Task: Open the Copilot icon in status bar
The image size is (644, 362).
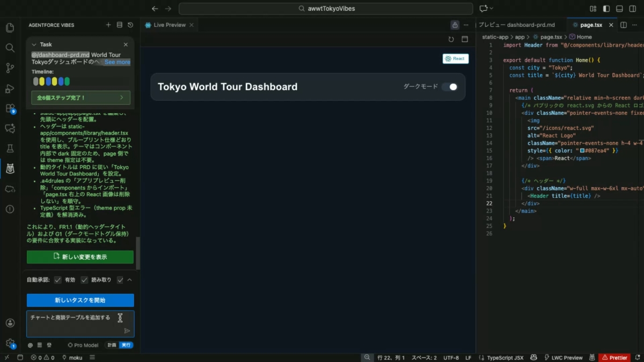Action: point(534,358)
